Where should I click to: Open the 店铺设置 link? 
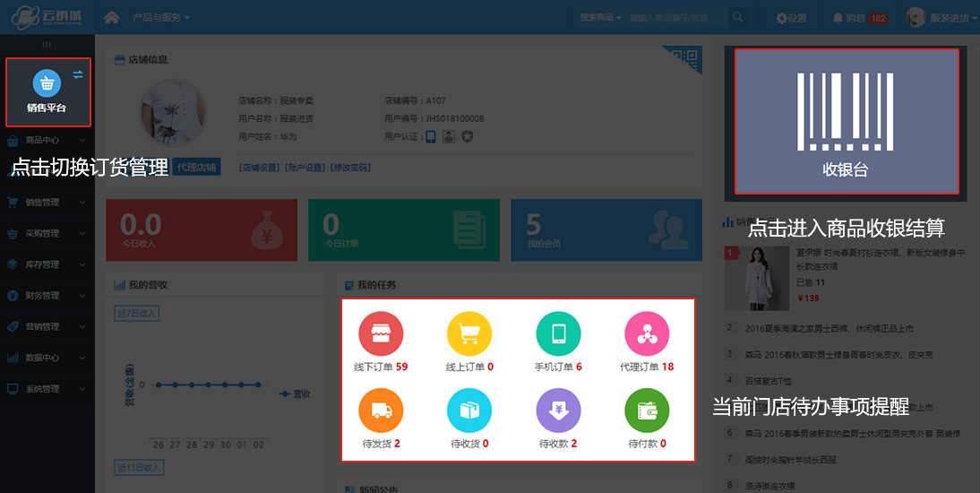point(261,168)
